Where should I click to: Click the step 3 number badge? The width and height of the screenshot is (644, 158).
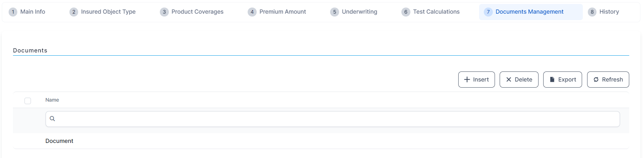click(164, 12)
